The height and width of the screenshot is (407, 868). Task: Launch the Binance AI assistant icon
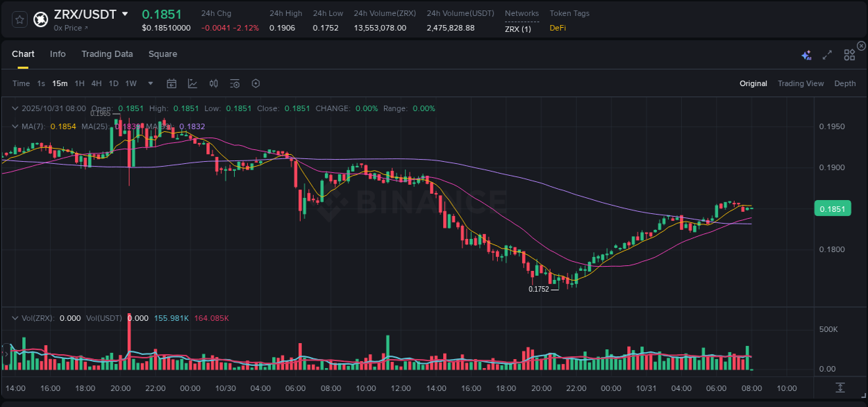(x=806, y=54)
